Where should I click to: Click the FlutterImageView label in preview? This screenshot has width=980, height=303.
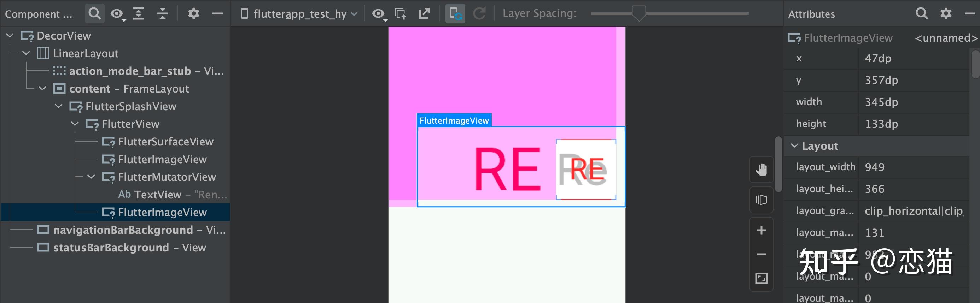[x=454, y=120]
